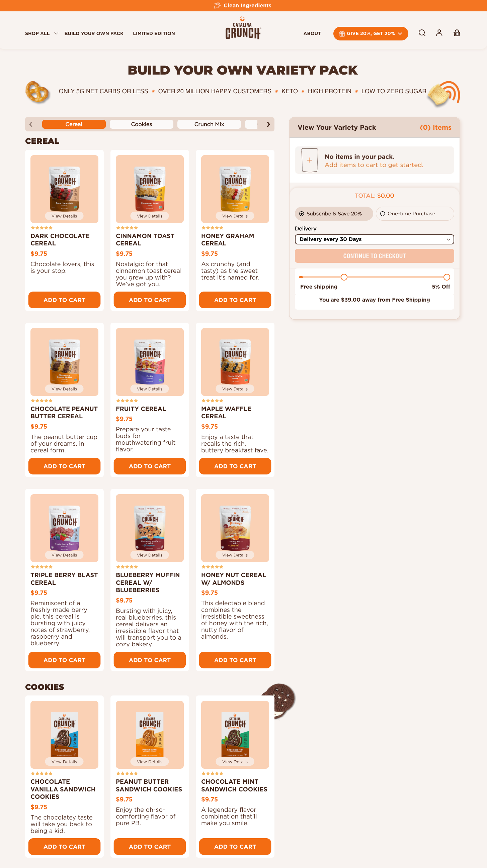
Task: View details of Fruity Cereal image
Action: (150, 389)
